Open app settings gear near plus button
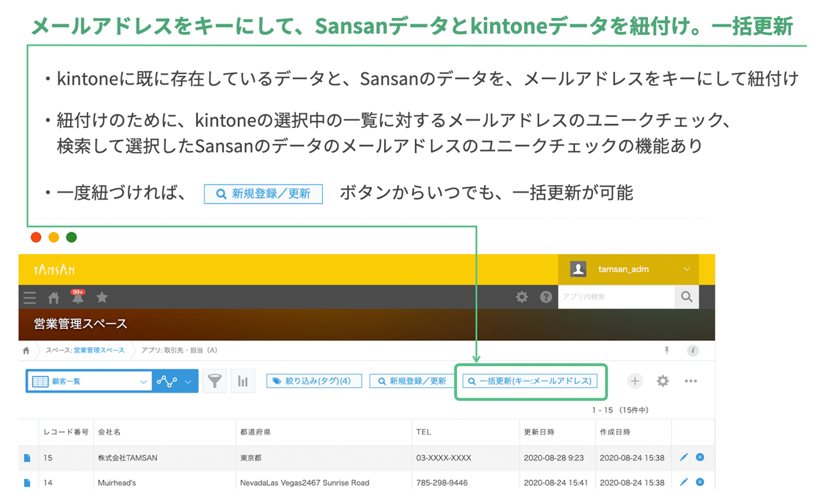This screenshot has height=504, width=830. tap(662, 381)
